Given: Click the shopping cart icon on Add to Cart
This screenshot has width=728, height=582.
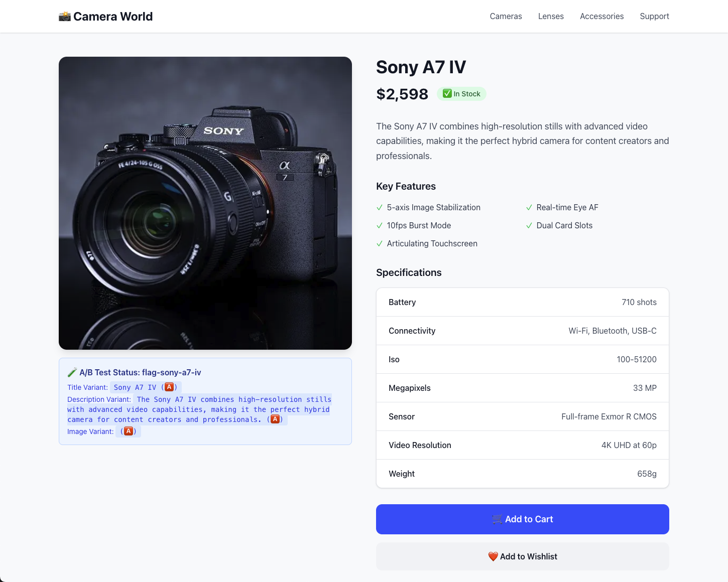Looking at the screenshot, I should (x=497, y=519).
